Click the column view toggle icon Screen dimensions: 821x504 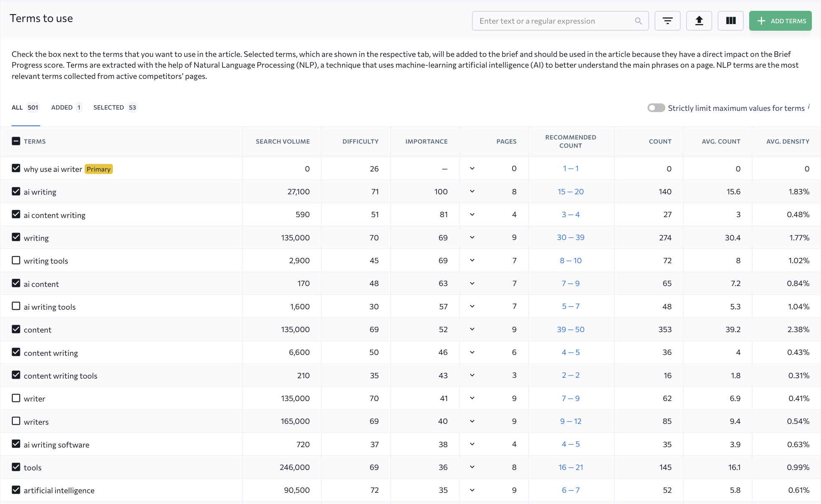[730, 20]
